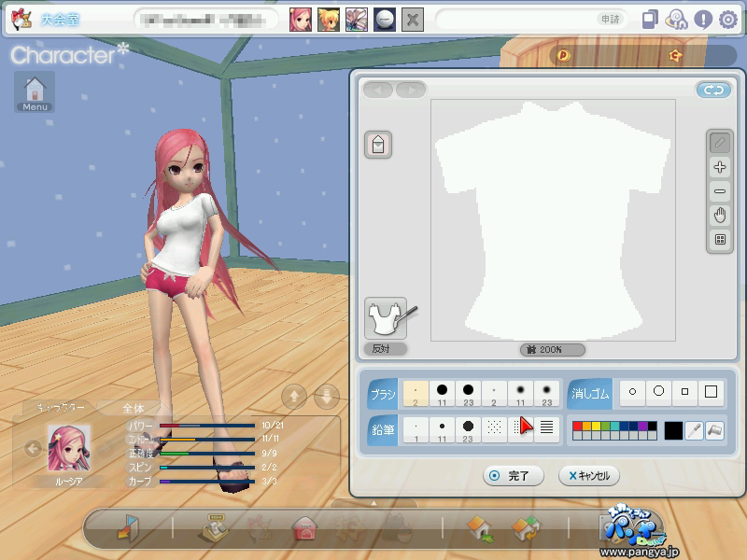747x560 pixels.
Task: Open the Menu house icon
Action: click(x=35, y=91)
